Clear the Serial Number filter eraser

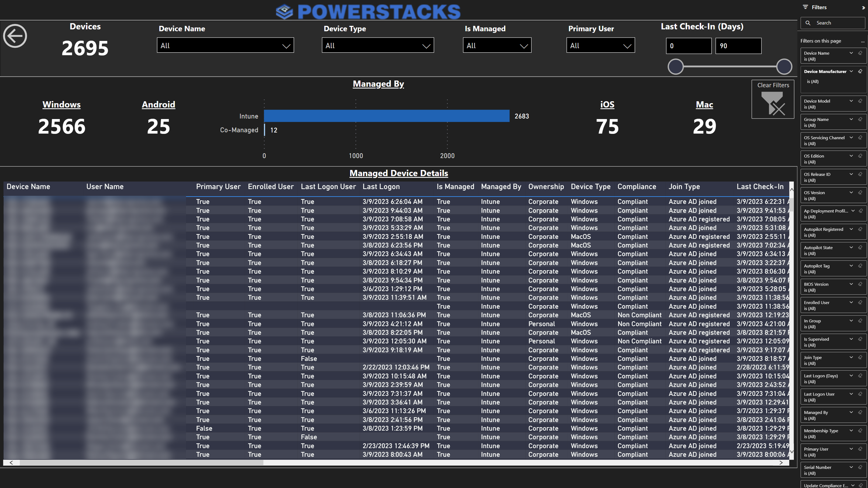860,467
